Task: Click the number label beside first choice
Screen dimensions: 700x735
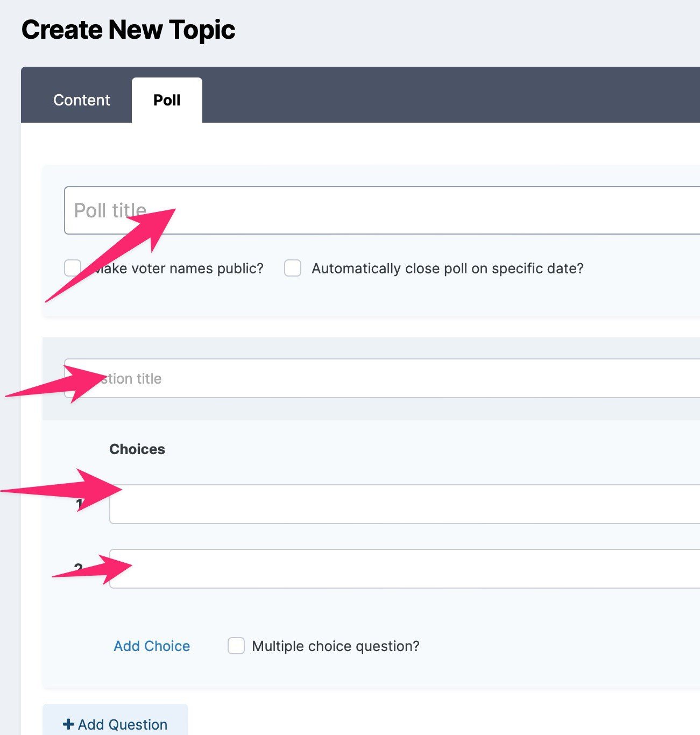Action: tap(79, 504)
